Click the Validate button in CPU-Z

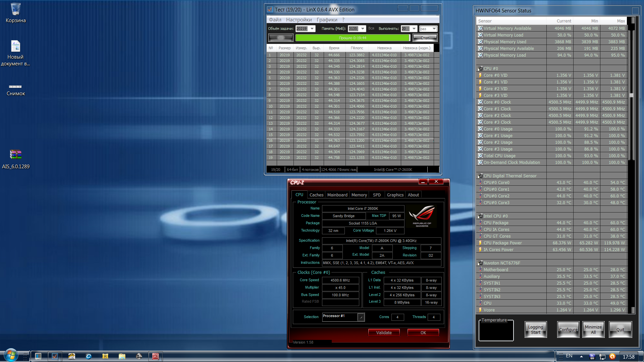pyautogui.click(x=384, y=333)
